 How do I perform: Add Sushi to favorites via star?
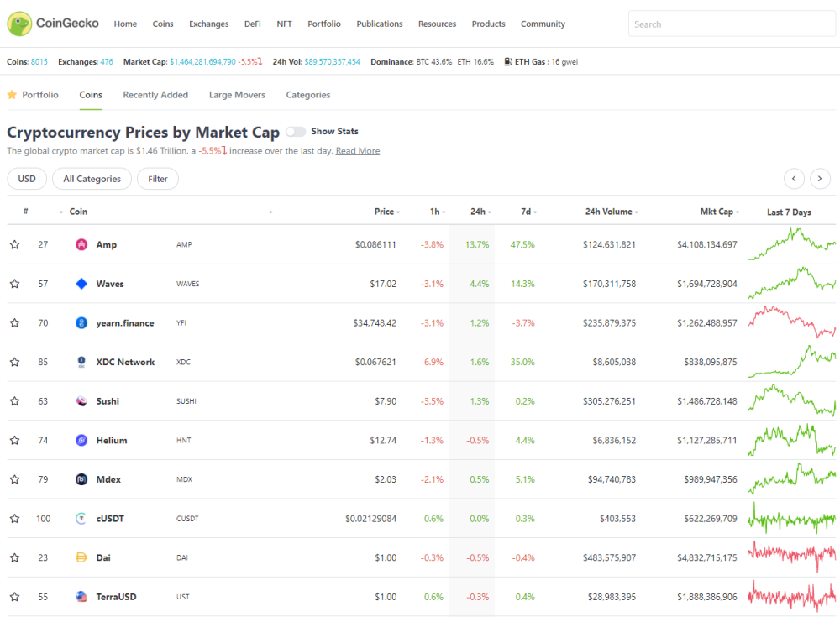pos(15,401)
